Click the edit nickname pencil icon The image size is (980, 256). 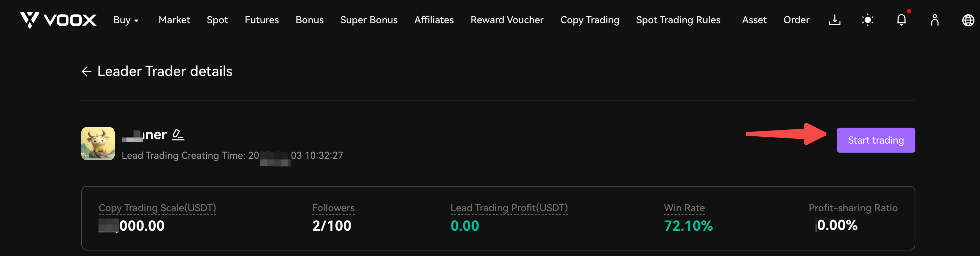(x=178, y=135)
